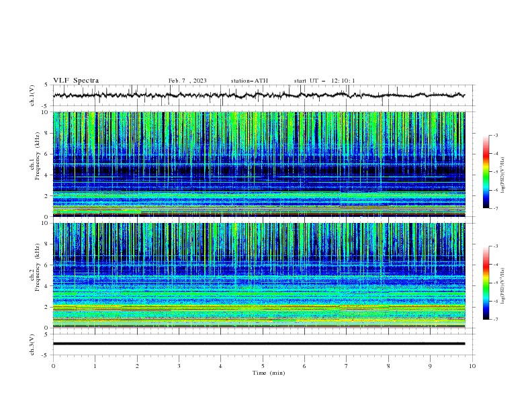532x411 pixels.
Task: Click the time axis tick label "10"
Action: click(x=472, y=366)
